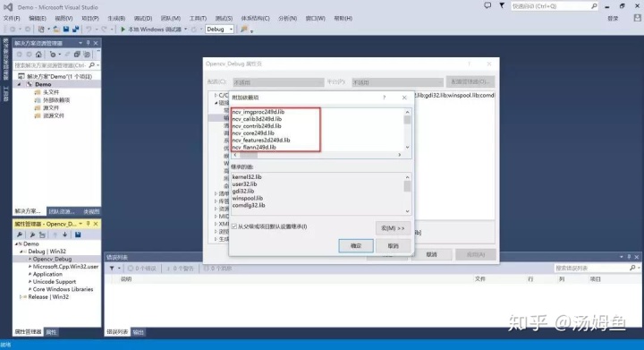Open the 文件(F) menu
Image resolution: width=644 pixels, height=350 pixels.
(x=12, y=18)
